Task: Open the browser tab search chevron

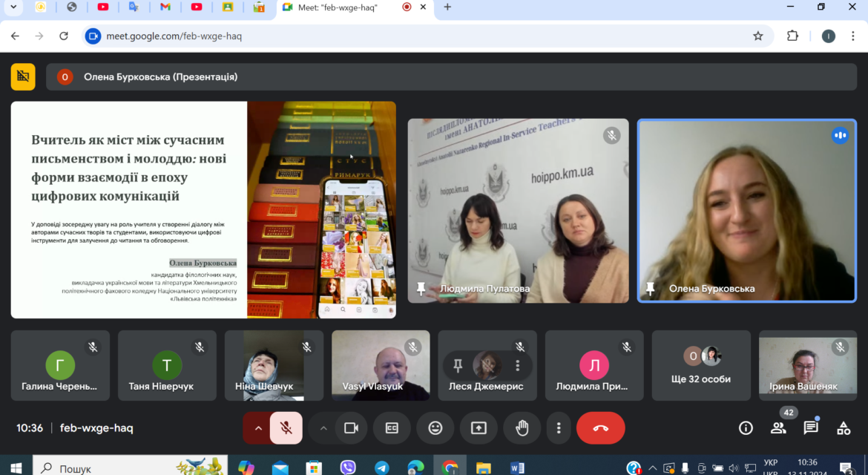Action: click(x=13, y=7)
